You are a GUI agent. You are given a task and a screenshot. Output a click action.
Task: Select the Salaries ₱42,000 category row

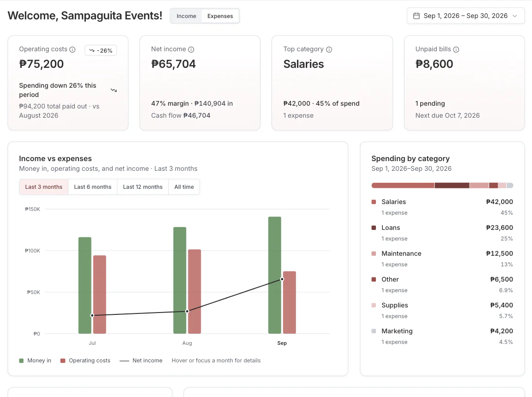tap(442, 207)
